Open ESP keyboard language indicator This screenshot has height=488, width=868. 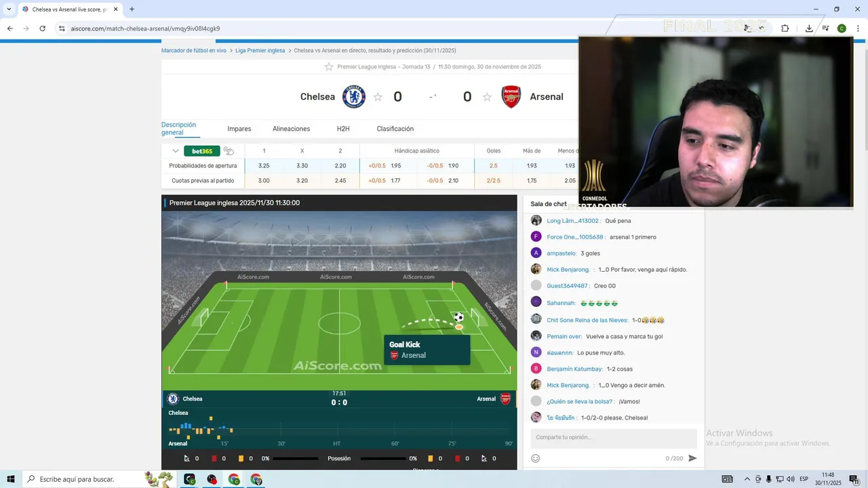(804, 479)
